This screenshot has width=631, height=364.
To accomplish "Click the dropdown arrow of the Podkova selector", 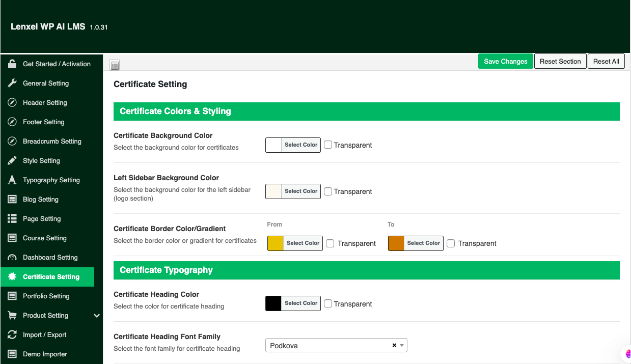I will pos(402,345).
